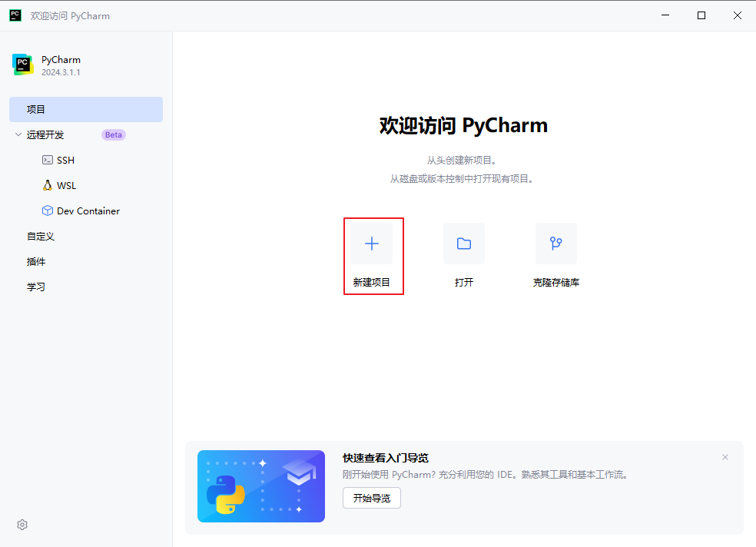This screenshot has width=756, height=547.
Task: Close the PyCharm welcome window
Action: (x=738, y=15)
